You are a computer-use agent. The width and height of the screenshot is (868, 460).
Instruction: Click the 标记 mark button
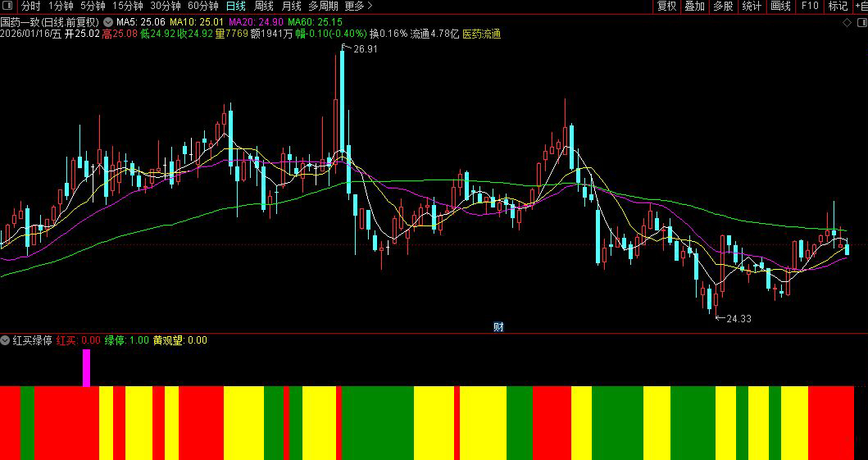tap(838, 7)
